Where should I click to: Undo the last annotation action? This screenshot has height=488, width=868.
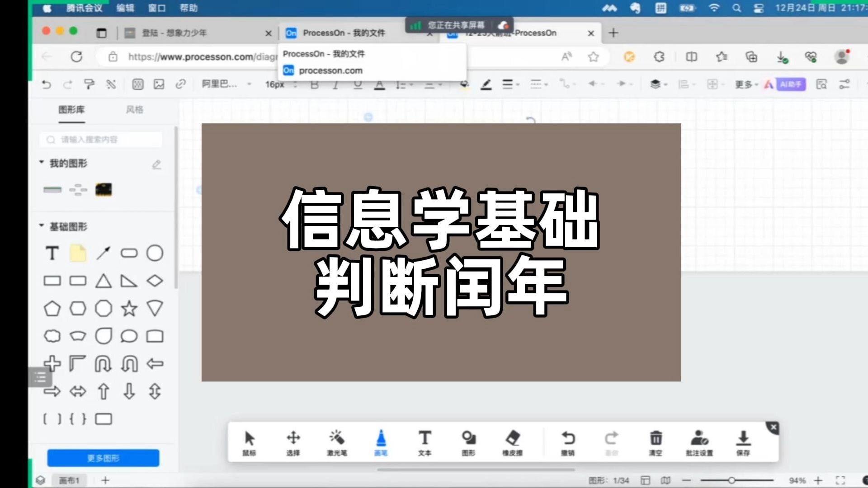point(568,442)
